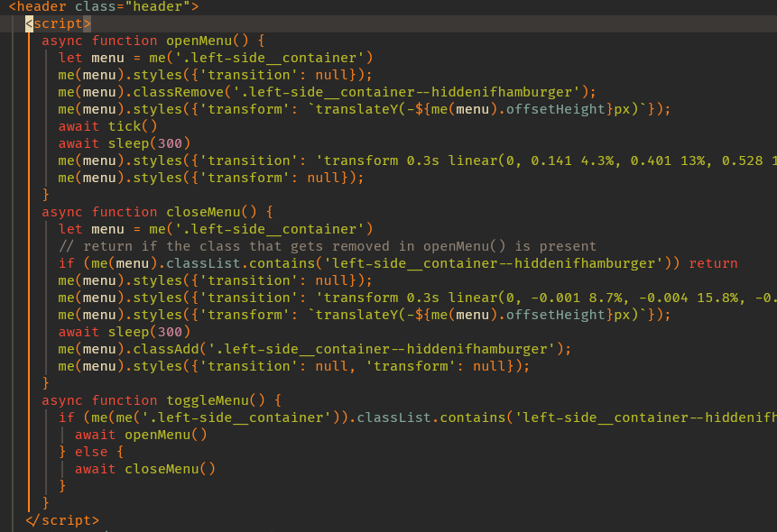Click the comment about class removed in openMenu()

click(x=327, y=246)
